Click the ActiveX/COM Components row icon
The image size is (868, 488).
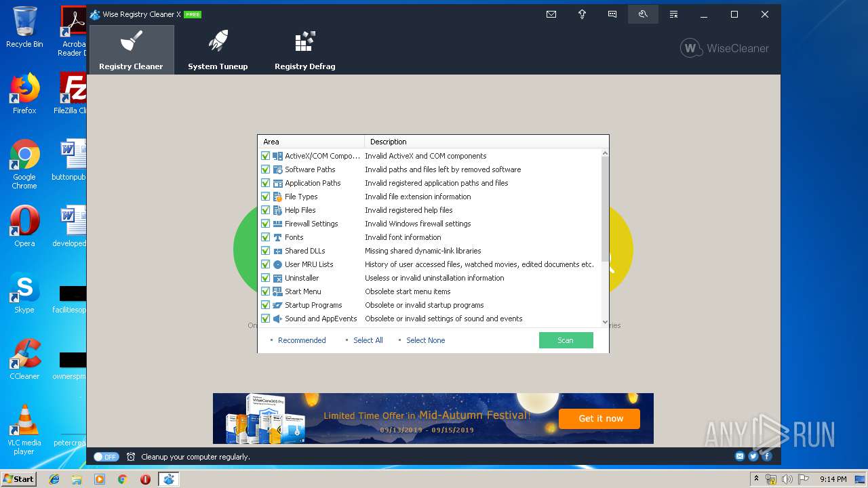pos(277,156)
